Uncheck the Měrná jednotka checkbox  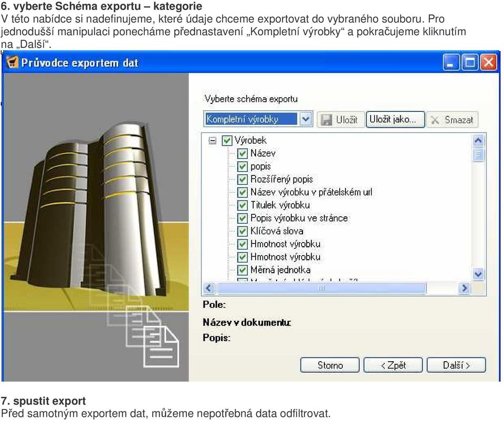243,270
